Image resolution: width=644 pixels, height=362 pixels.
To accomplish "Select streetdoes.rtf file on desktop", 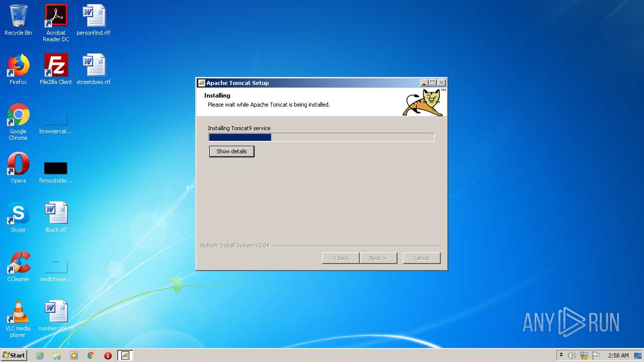I will [94, 70].
